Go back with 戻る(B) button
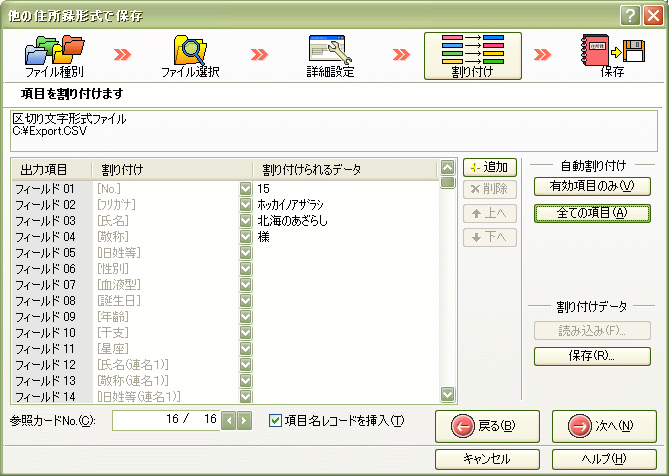Viewport: 669px width, 476px height. [x=487, y=426]
